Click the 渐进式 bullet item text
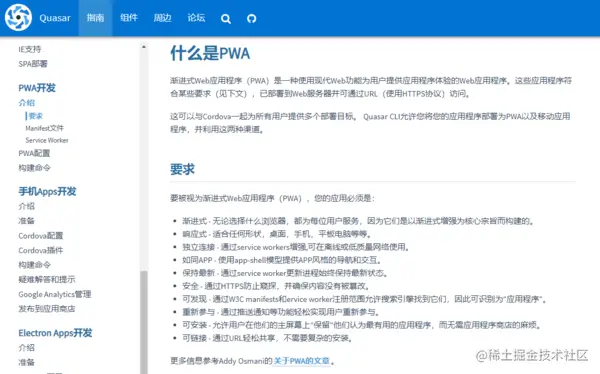The width and height of the screenshot is (600, 374). click(358, 221)
